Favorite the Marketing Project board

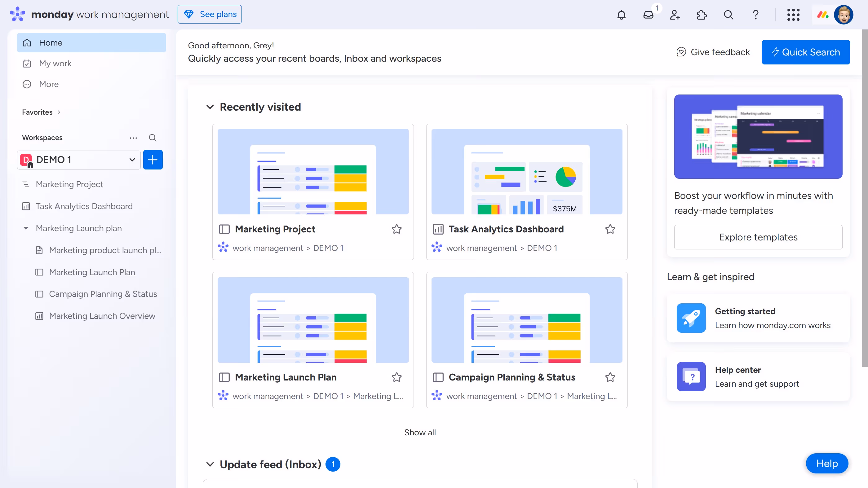coord(396,229)
